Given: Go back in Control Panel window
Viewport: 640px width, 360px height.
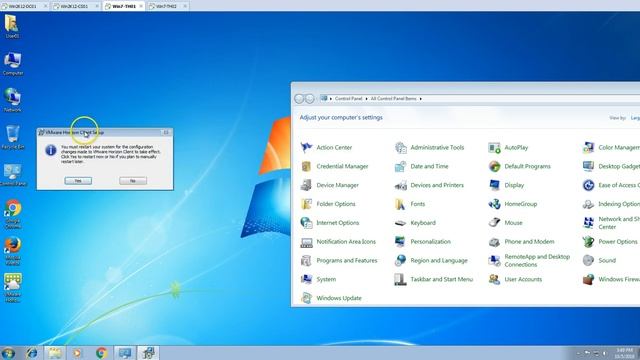Looking at the screenshot, I should click(299, 98).
